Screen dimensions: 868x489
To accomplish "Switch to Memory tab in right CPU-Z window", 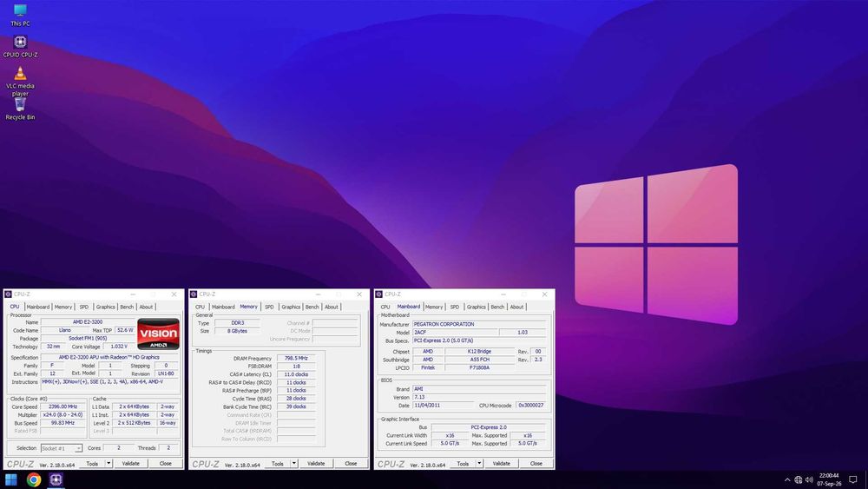I will click(x=434, y=307).
